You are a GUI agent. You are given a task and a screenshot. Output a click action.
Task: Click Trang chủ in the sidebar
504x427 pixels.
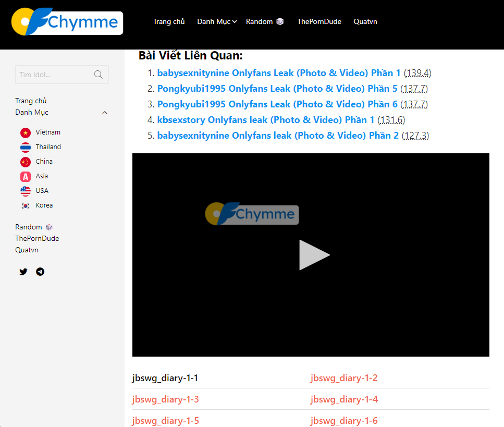[31, 101]
